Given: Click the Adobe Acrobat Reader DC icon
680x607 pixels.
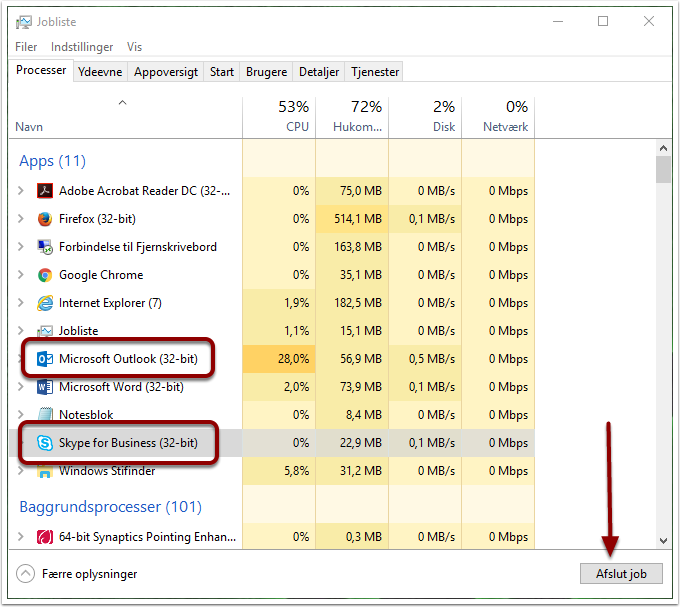Looking at the screenshot, I should click(45, 191).
